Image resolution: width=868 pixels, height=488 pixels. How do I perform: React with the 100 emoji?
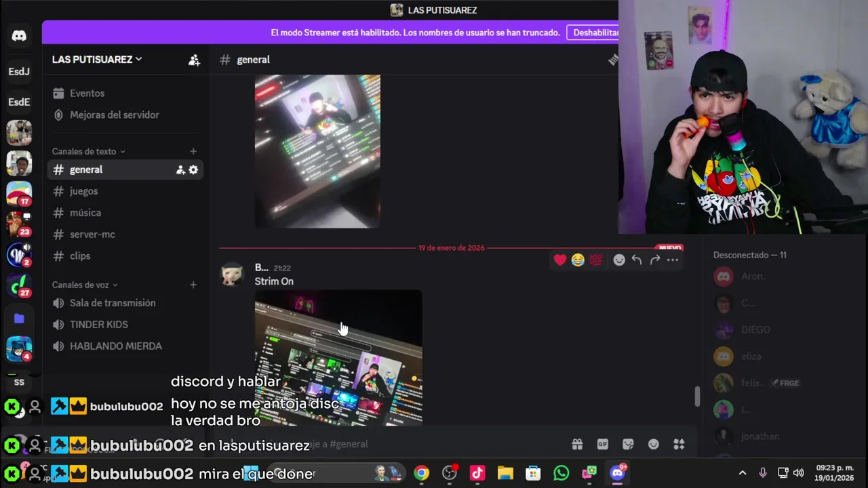(595, 260)
